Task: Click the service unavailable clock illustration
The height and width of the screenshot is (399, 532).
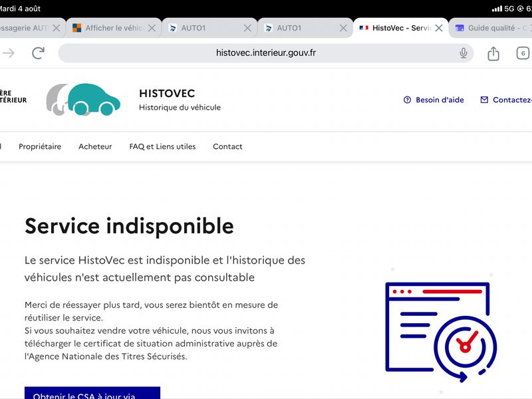Action: pyautogui.click(x=441, y=331)
